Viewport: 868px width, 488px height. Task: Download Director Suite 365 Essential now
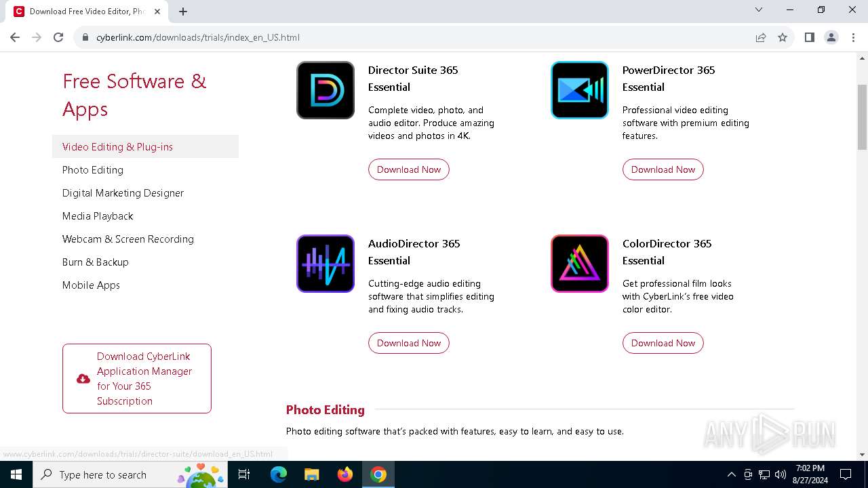[x=409, y=169]
